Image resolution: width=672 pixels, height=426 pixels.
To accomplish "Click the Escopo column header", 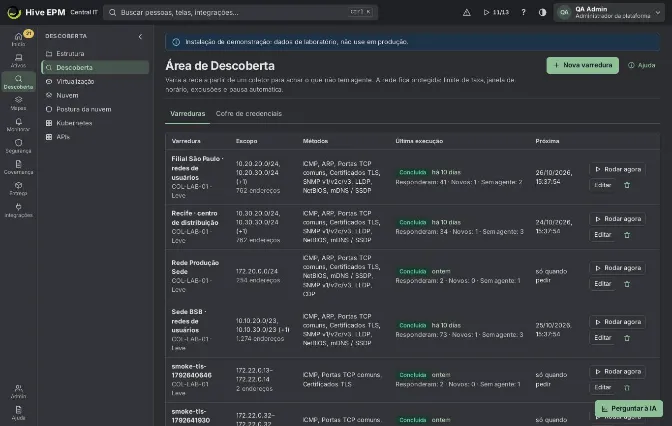I will pos(246,141).
